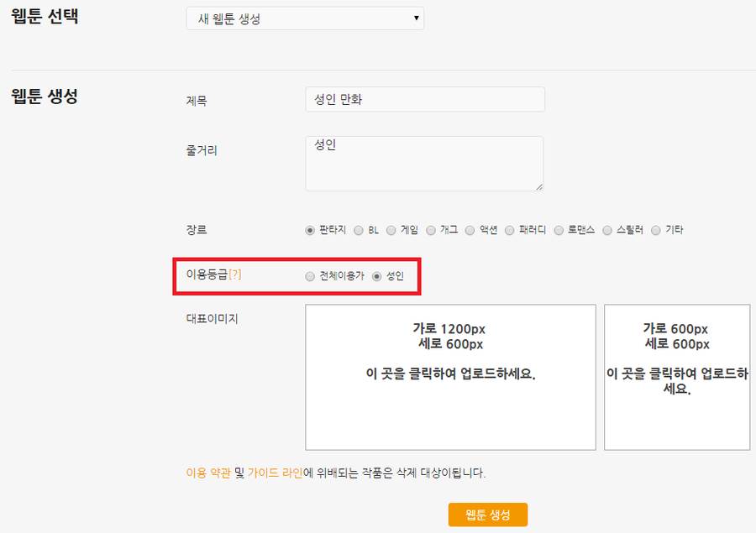Open the 가이드 라인 link
Screen dimensions: 756x533
coord(275,473)
